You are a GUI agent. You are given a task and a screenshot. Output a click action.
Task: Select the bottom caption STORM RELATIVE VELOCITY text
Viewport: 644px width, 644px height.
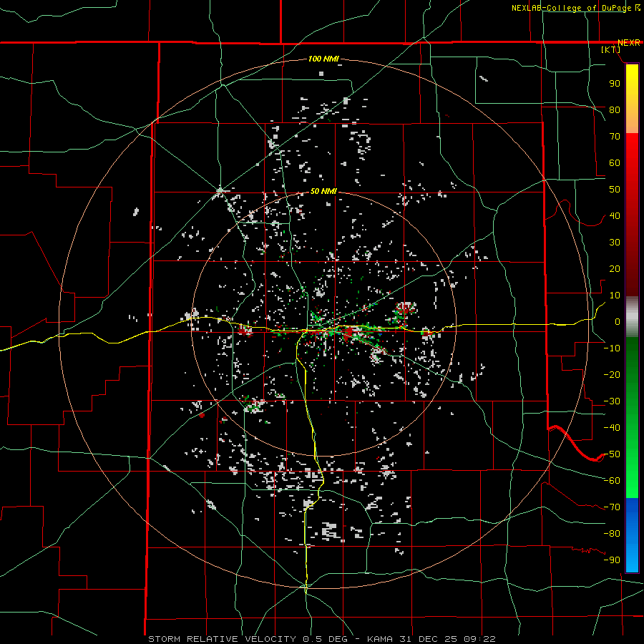[x=224, y=639]
